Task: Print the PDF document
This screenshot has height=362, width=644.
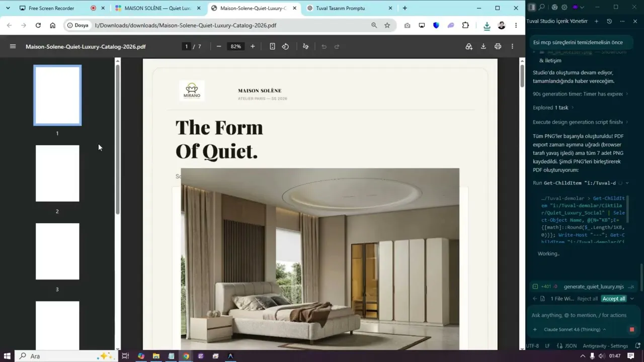Action: tap(498, 46)
